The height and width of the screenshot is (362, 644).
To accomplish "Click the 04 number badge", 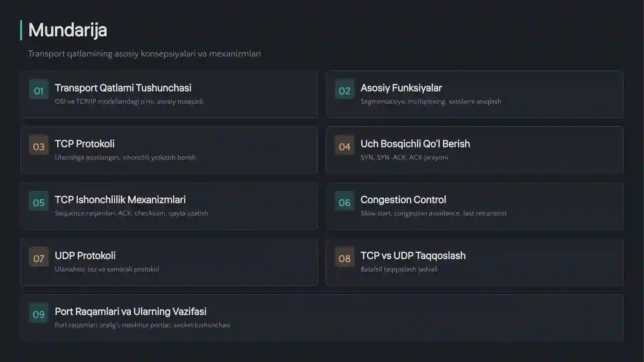I will click(x=345, y=145).
